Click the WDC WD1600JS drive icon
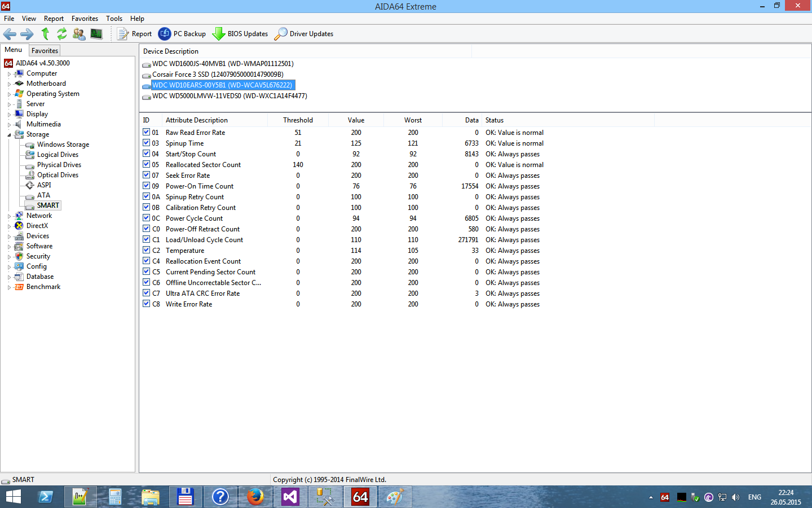 [147, 64]
